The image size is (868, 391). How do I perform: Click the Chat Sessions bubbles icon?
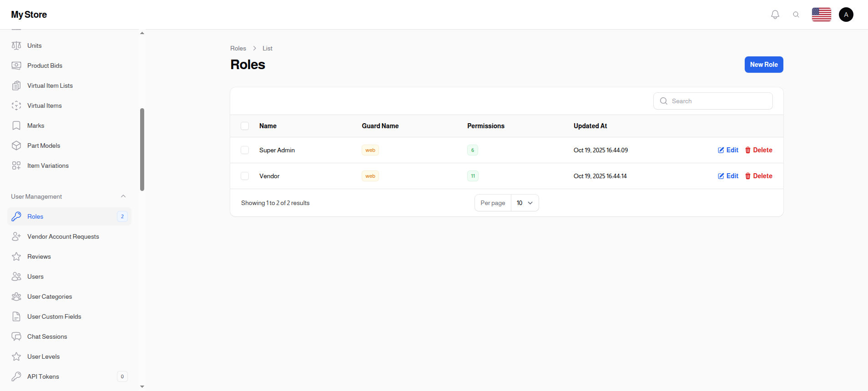pyautogui.click(x=16, y=336)
